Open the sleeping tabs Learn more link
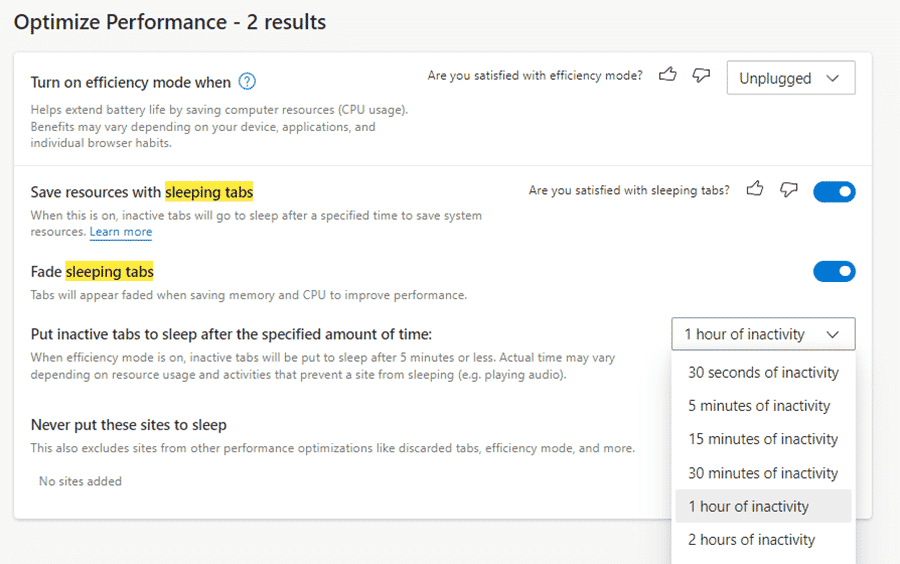The height and width of the screenshot is (564, 900). click(x=121, y=232)
